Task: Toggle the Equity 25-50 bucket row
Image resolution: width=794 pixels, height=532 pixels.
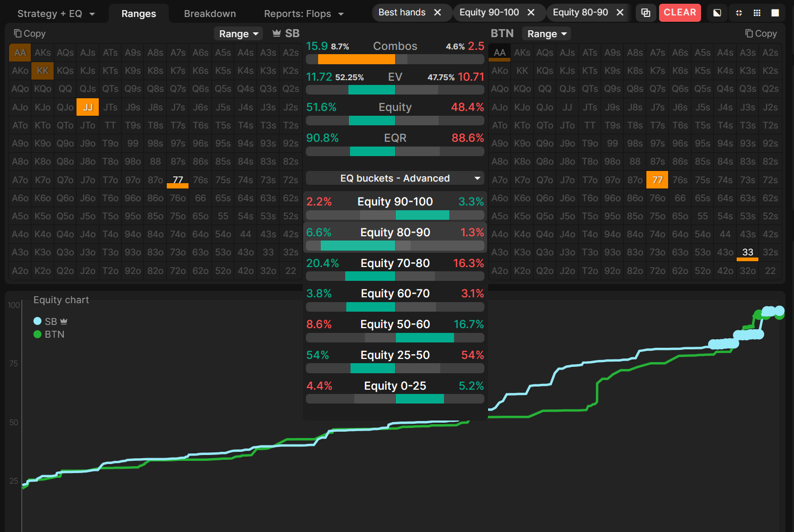Action: (x=395, y=361)
